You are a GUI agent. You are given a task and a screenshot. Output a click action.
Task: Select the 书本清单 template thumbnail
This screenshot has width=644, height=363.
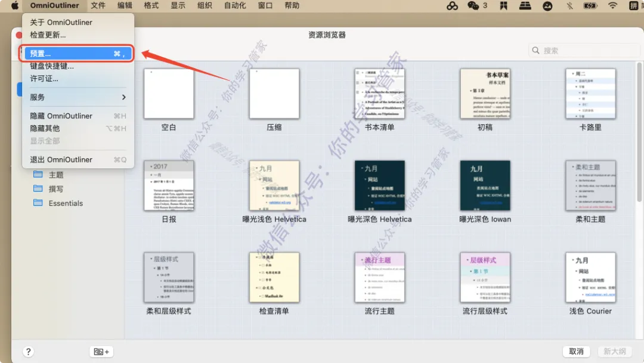click(x=379, y=94)
